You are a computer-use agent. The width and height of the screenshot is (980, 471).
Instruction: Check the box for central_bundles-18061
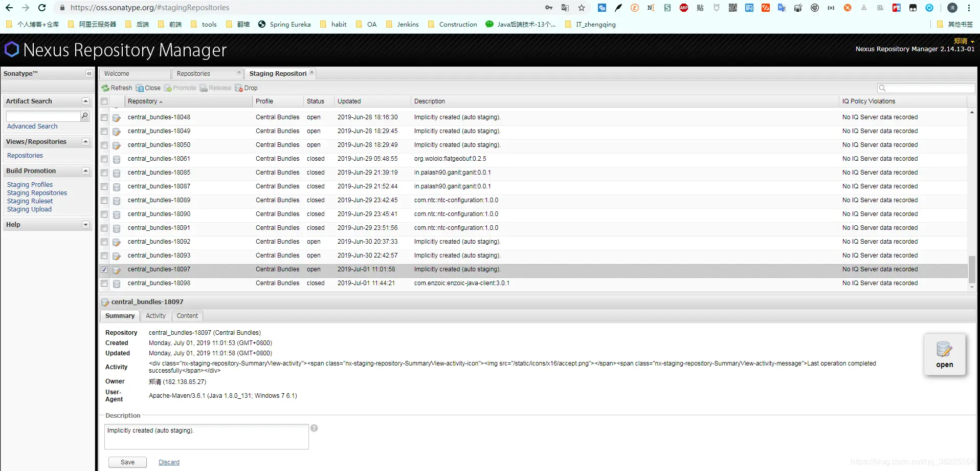(x=104, y=159)
